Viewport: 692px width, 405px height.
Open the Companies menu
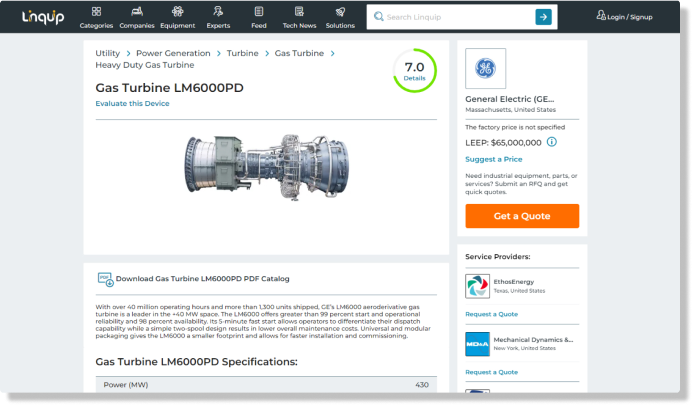pyautogui.click(x=137, y=18)
